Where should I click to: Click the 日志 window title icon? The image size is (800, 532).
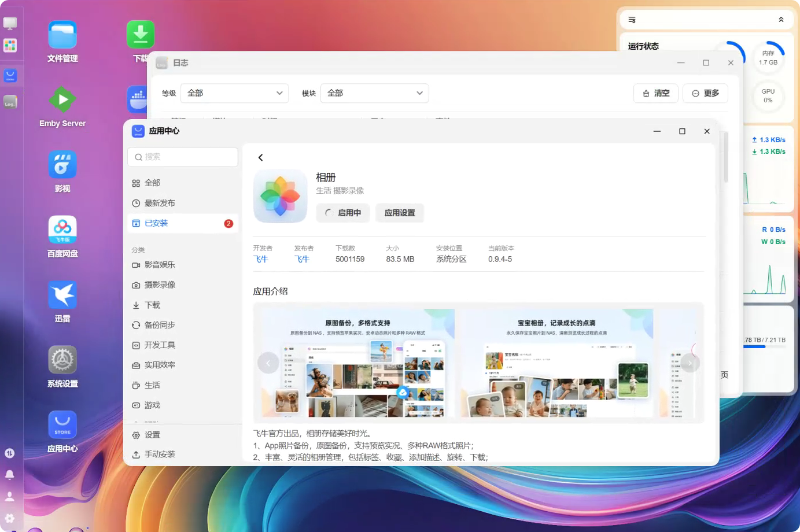point(162,62)
